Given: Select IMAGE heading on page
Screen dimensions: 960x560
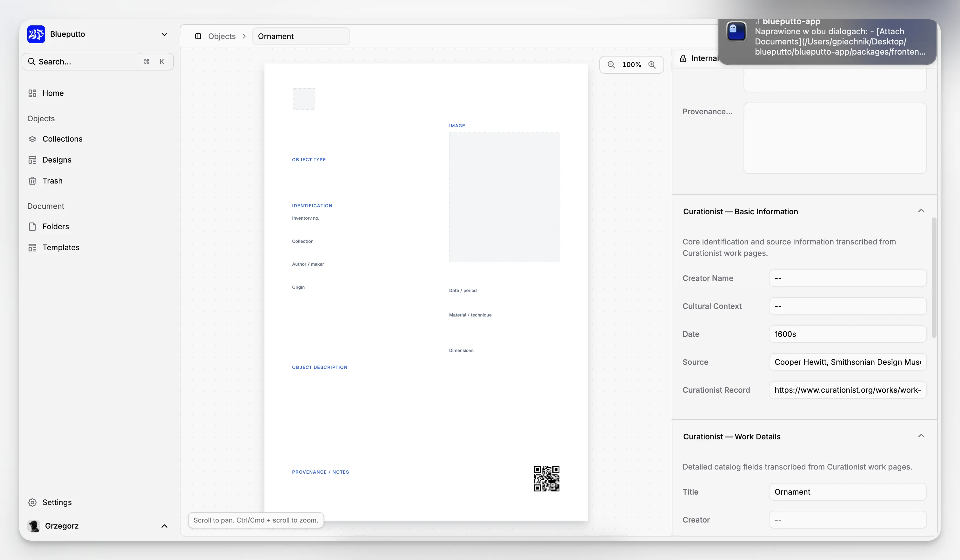Looking at the screenshot, I should (x=457, y=126).
